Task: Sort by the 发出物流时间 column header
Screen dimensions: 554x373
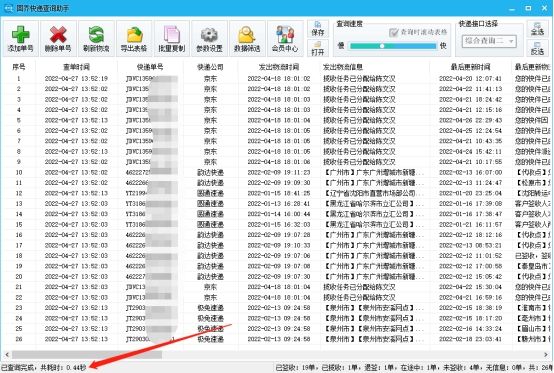Action: pos(279,67)
